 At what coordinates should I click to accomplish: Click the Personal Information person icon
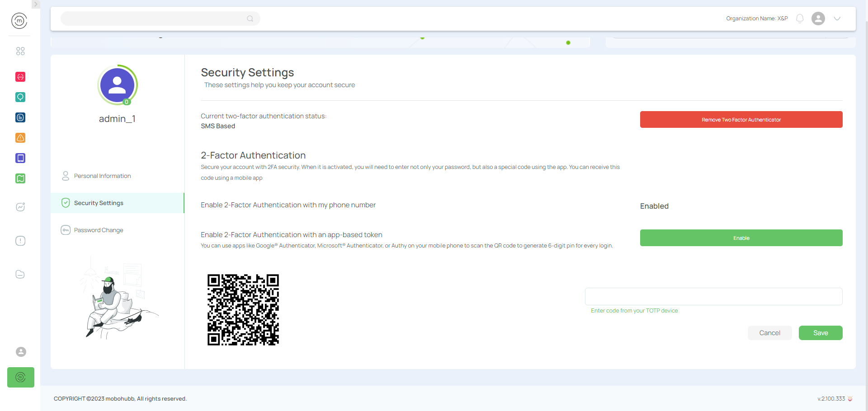(x=66, y=176)
